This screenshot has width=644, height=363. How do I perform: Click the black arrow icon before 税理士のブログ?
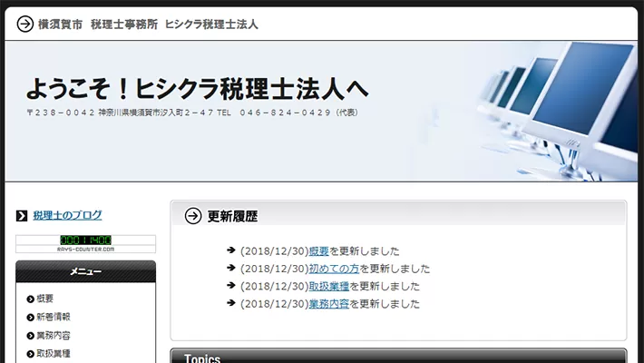click(22, 216)
